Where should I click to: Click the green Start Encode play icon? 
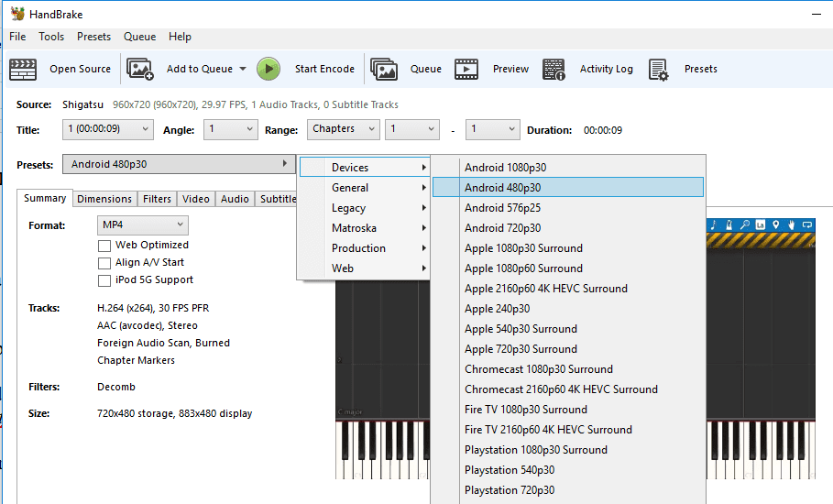pyautogui.click(x=269, y=69)
